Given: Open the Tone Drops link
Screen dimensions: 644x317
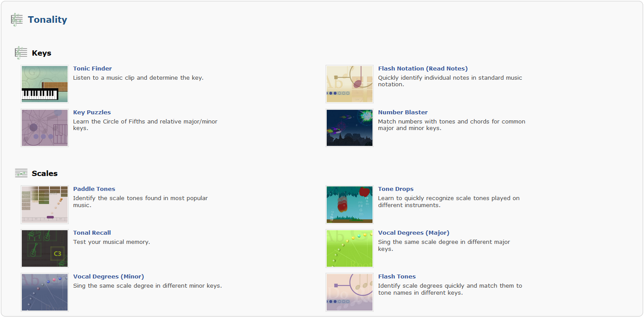Looking at the screenshot, I should pyautogui.click(x=396, y=189).
